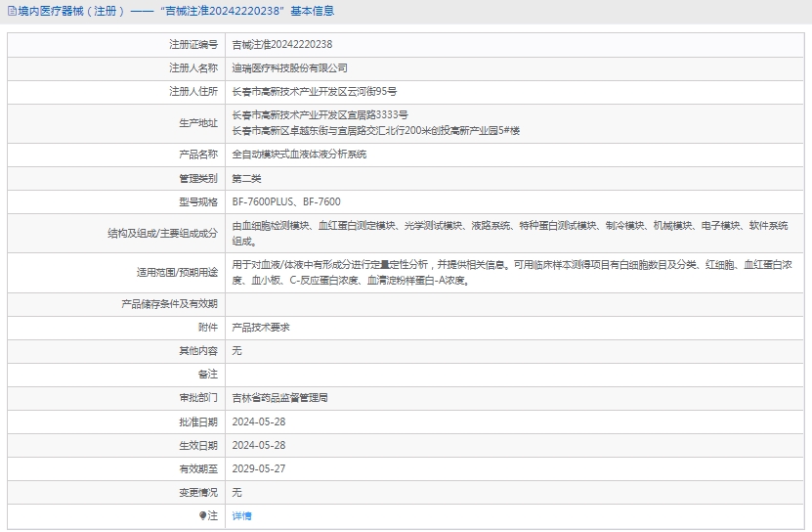Click the document icon before the page title
This screenshot has height=532, width=812.
(11, 11)
